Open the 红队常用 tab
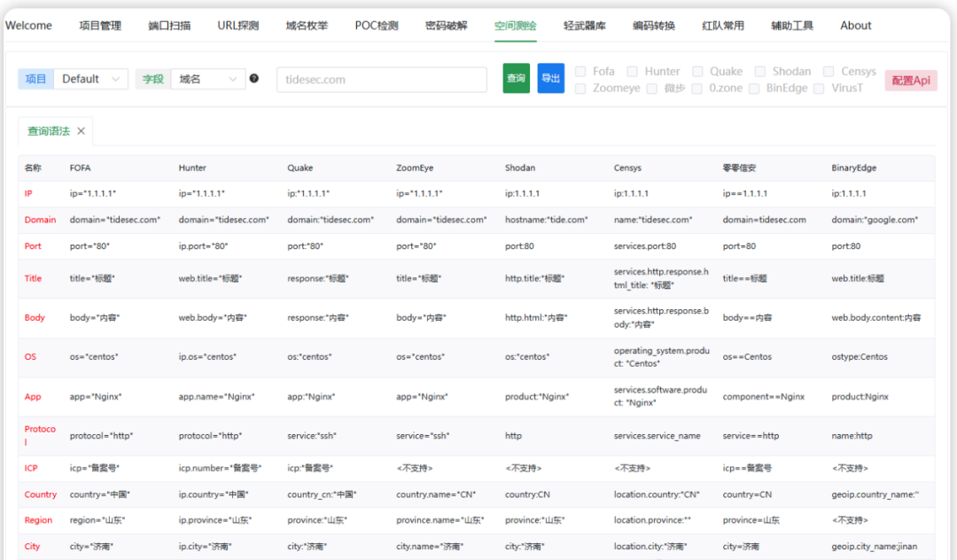 coord(723,26)
